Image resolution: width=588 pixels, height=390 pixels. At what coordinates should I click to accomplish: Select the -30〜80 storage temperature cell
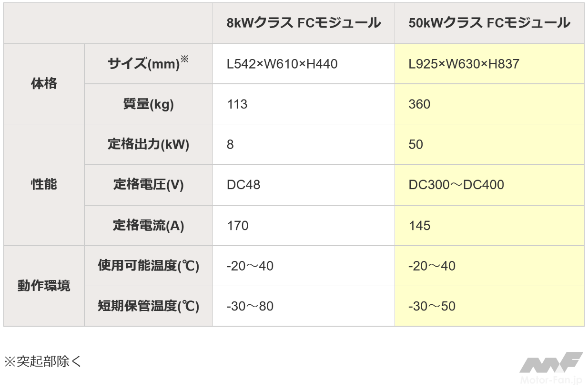[x=250, y=306]
